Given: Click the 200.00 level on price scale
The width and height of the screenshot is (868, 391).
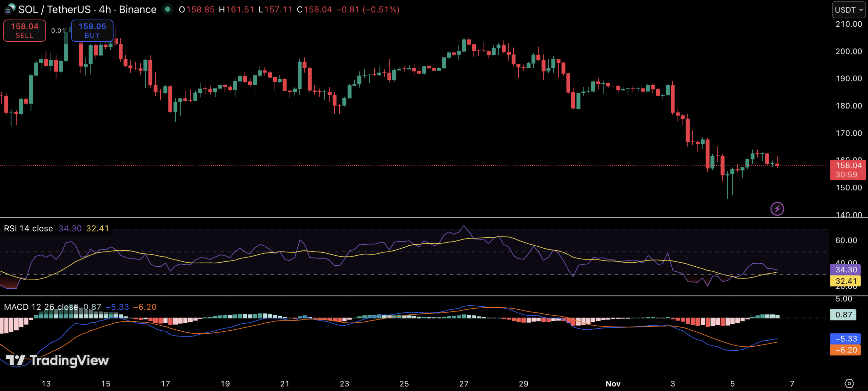Looking at the screenshot, I should click(x=848, y=52).
